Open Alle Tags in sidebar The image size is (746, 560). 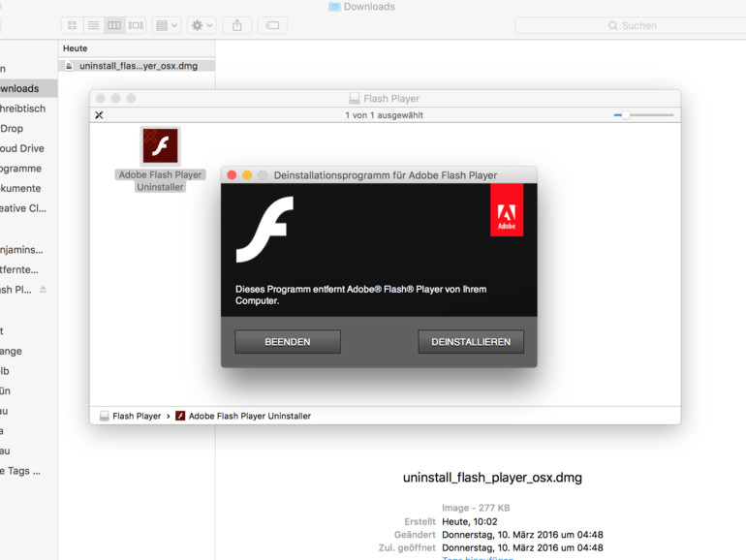point(27,471)
